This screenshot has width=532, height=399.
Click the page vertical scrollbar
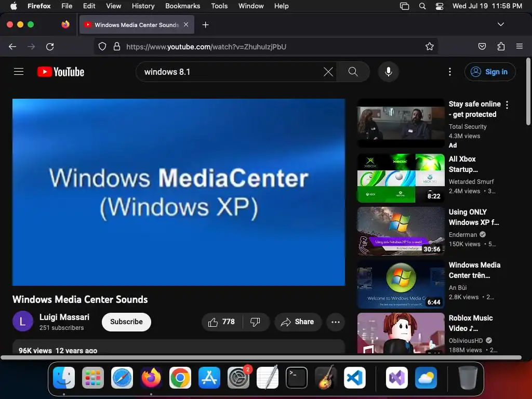click(x=528, y=91)
